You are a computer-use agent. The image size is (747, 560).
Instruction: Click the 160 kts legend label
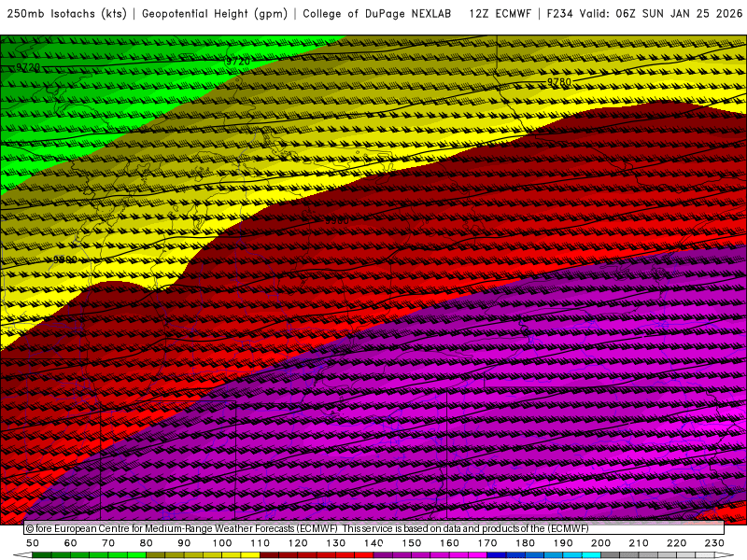[x=449, y=543]
